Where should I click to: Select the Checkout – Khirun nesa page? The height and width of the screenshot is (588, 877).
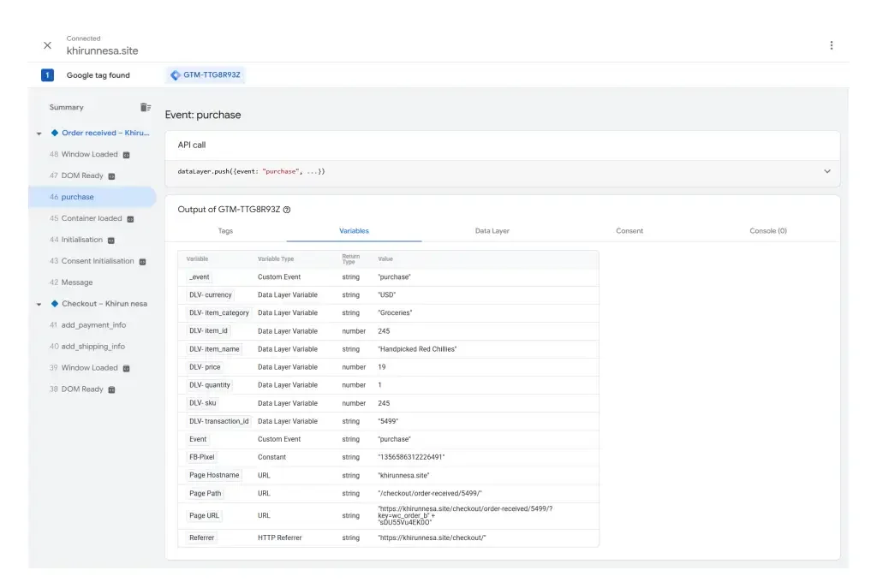pos(104,304)
